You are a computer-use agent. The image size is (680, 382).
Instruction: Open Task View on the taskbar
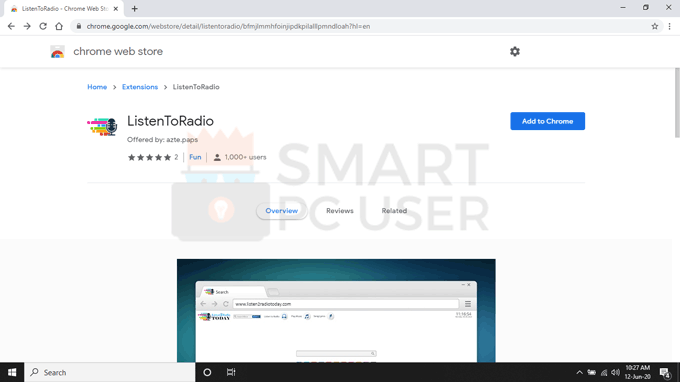click(x=231, y=372)
